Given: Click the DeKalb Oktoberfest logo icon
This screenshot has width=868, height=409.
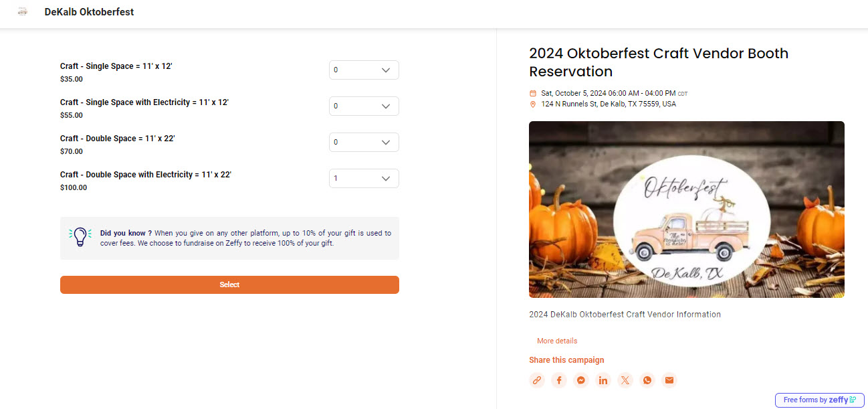Looking at the screenshot, I should (x=23, y=12).
